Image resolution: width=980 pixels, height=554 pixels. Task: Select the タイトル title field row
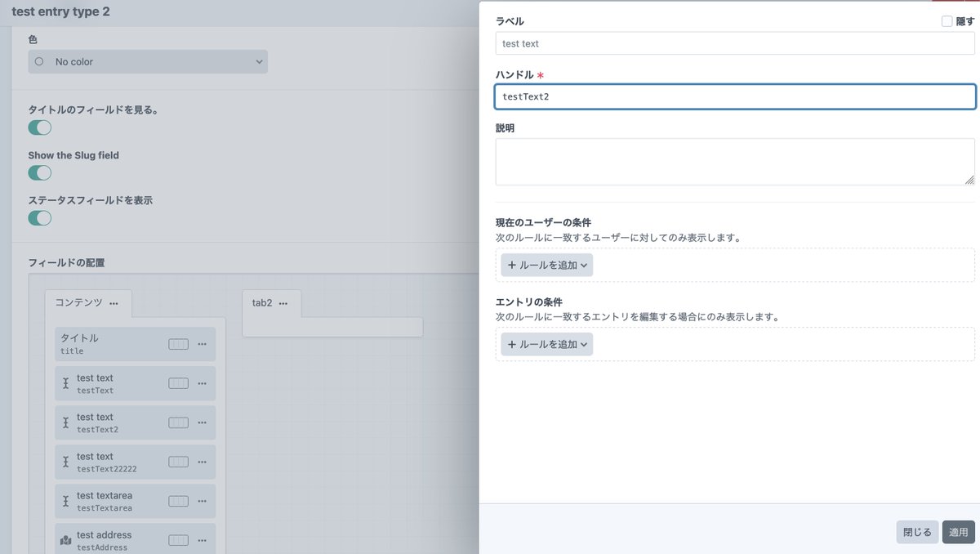(x=136, y=344)
